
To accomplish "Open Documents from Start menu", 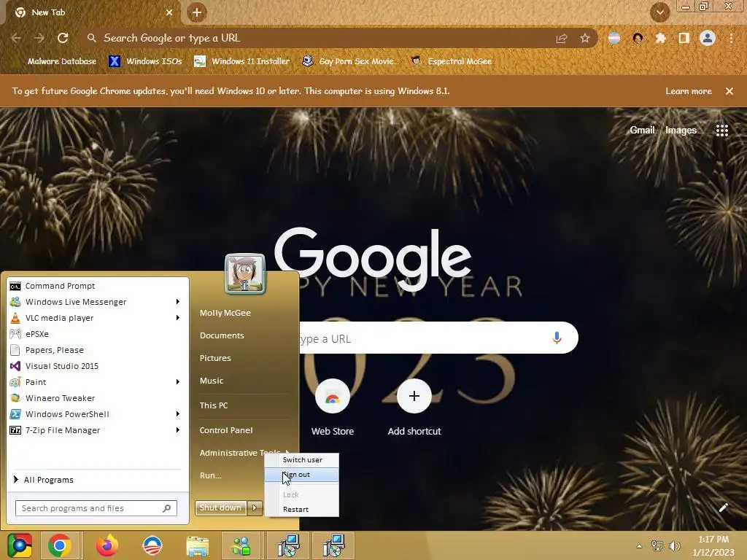I will pyautogui.click(x=222, y=335).
